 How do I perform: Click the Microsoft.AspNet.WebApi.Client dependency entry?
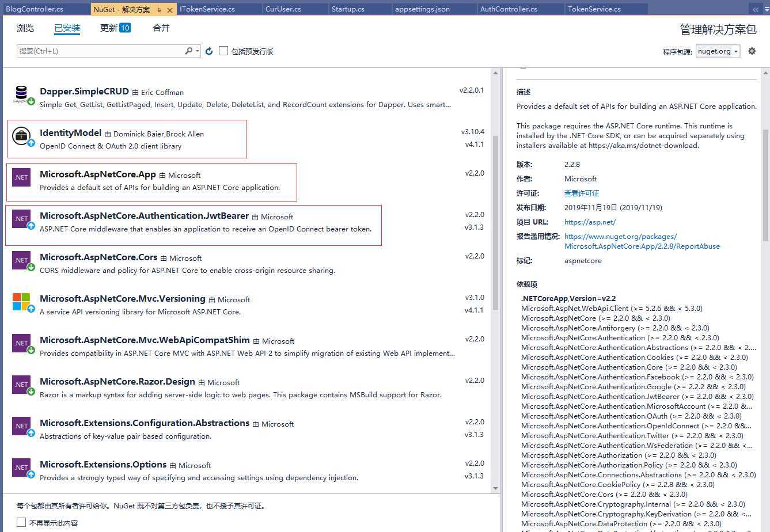point(612,309)
